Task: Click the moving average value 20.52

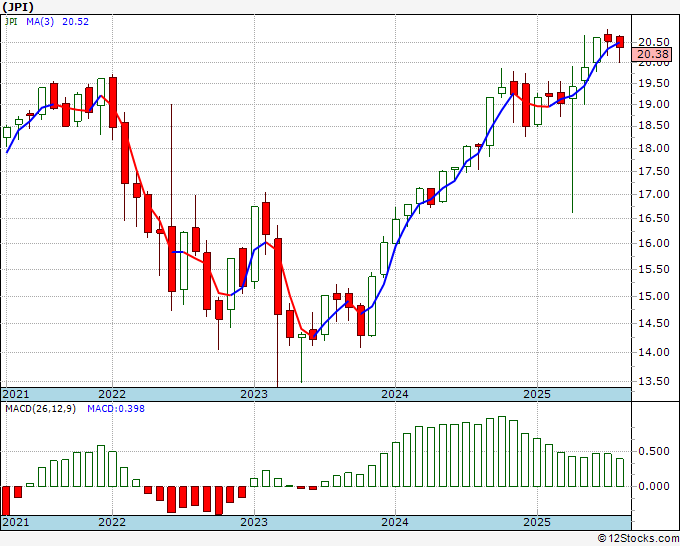Action: coord(75,22)
